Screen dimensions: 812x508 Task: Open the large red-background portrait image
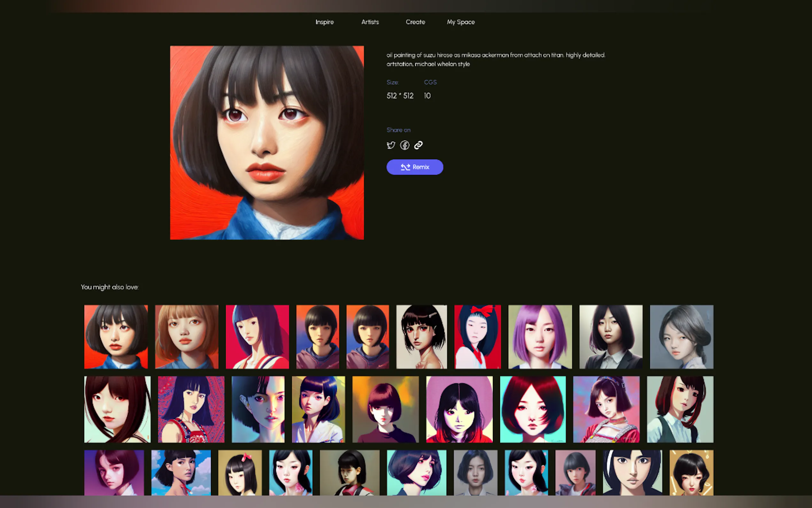[267, 143]
